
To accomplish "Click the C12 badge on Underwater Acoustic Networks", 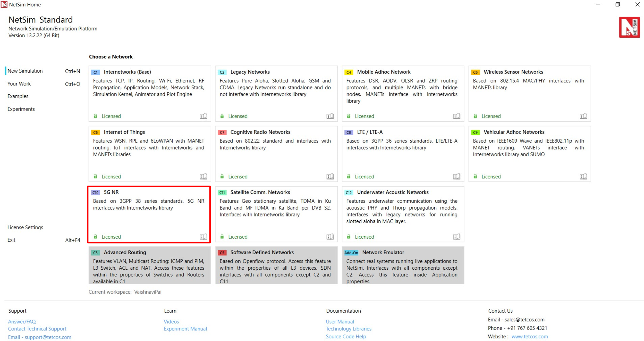I will [x=349, y=193].
